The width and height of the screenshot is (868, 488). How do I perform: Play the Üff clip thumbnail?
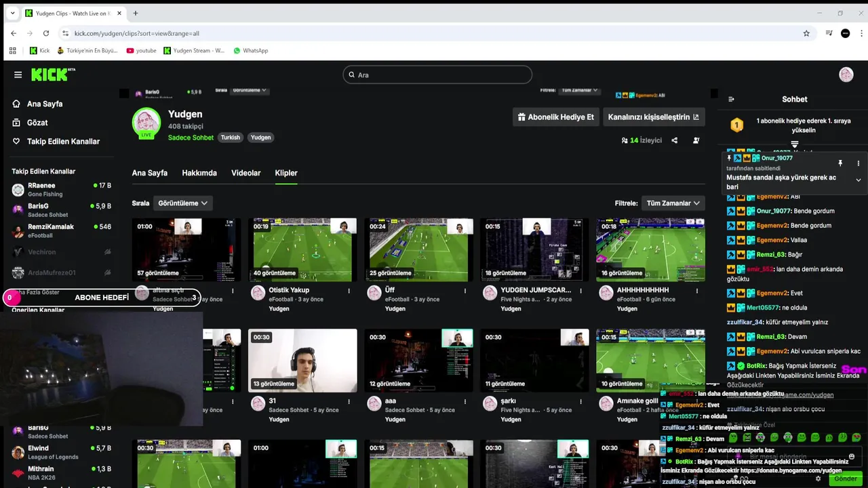tap(418, 249)
